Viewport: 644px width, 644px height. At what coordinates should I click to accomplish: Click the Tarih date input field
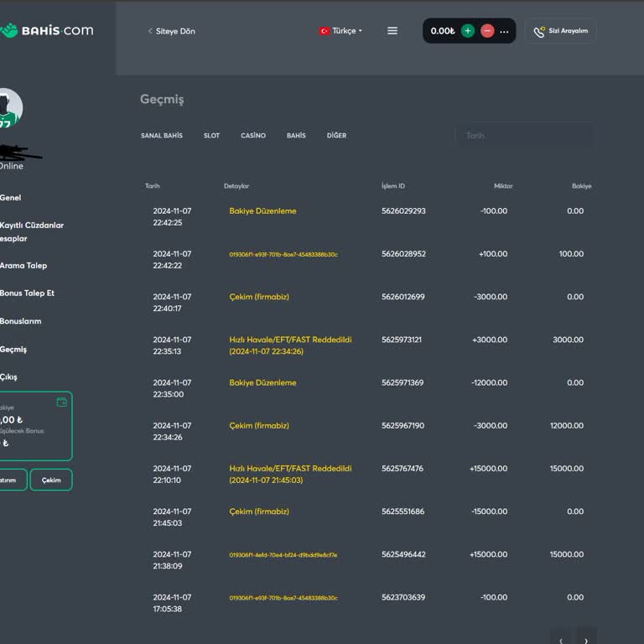click(x=524, y=136)
